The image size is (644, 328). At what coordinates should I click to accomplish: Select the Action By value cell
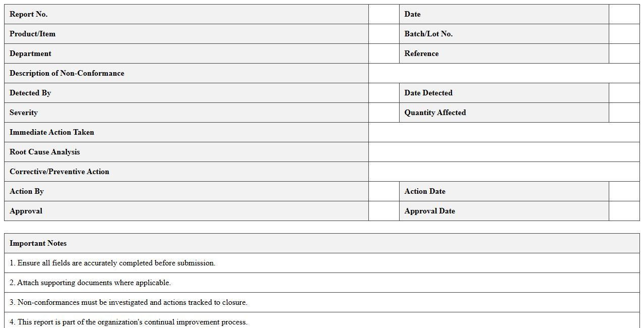(x=383, y=191)
